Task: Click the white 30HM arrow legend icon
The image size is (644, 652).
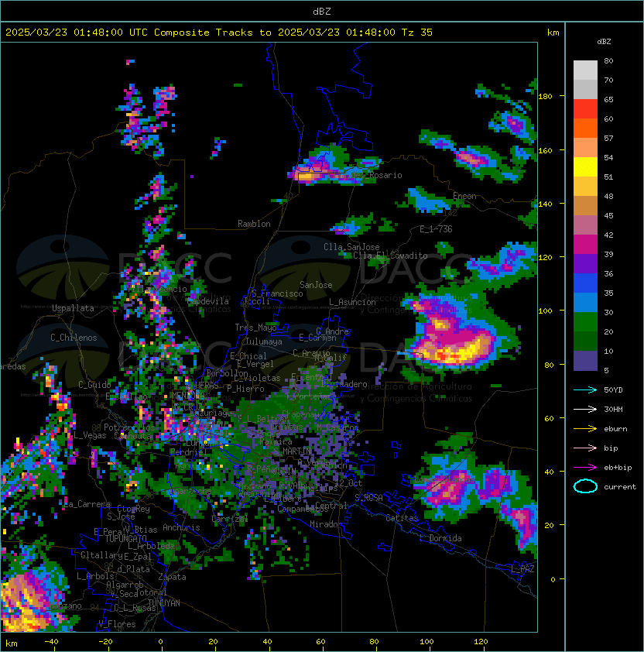Action: pyautogui.click(x=585, y=409)
